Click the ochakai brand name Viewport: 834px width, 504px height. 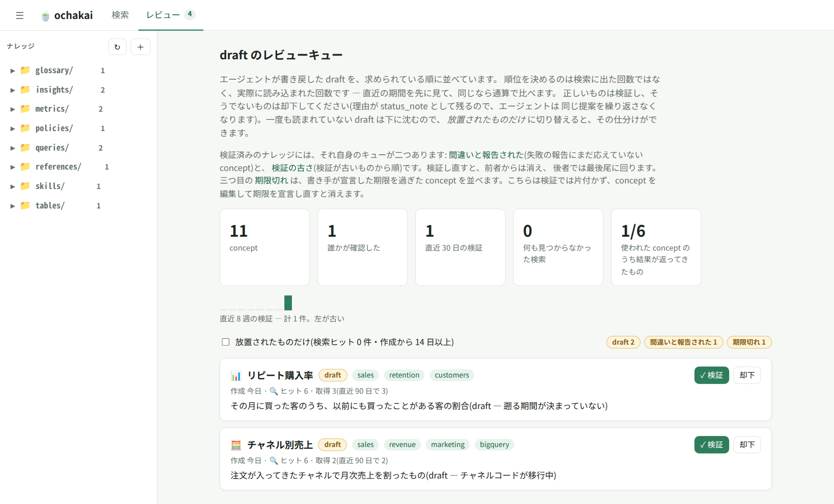pyautogui.click(x=73, y=16)
